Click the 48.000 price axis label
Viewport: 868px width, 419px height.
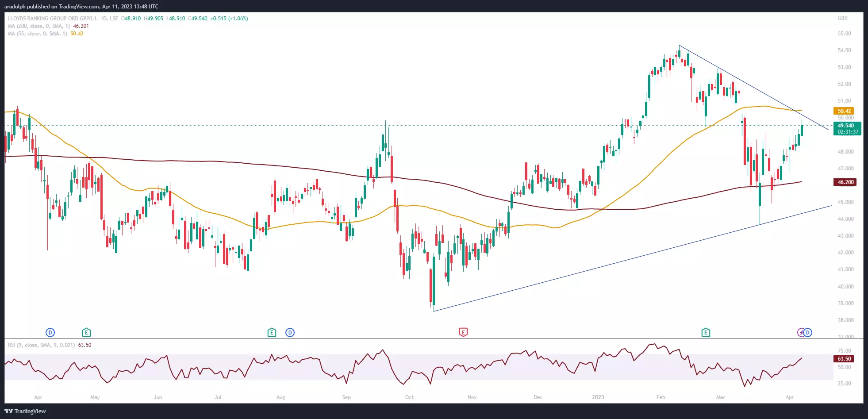pyautogui.click(x=845, y=152)
